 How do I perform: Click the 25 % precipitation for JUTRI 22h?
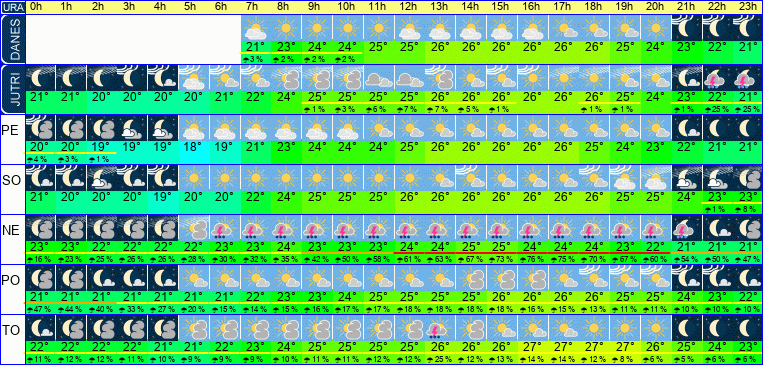[717, 109]
